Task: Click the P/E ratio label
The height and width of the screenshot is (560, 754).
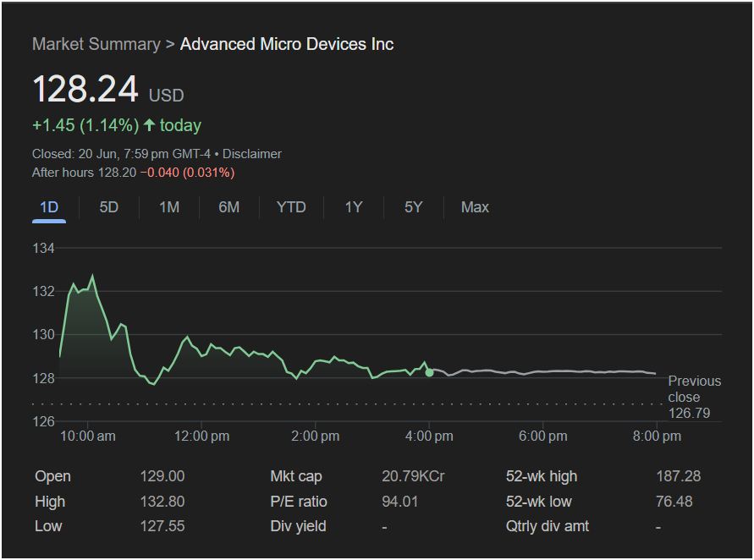Action: click(x=299, y=502)
